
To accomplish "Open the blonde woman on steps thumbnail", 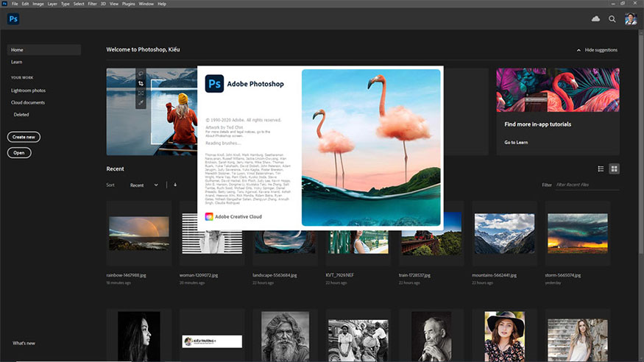I will (578, 340).
